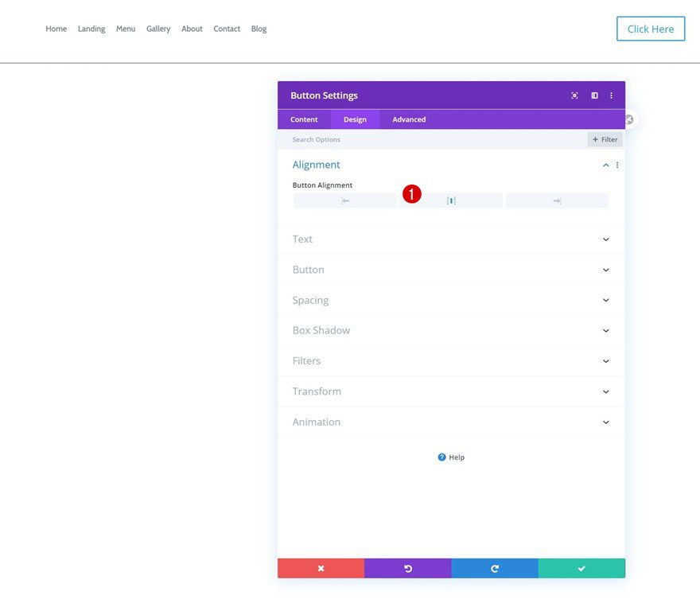Collapse the Alignment section
Image resolution: width=700 pixels, height=607 pixels.
(605, 165)
